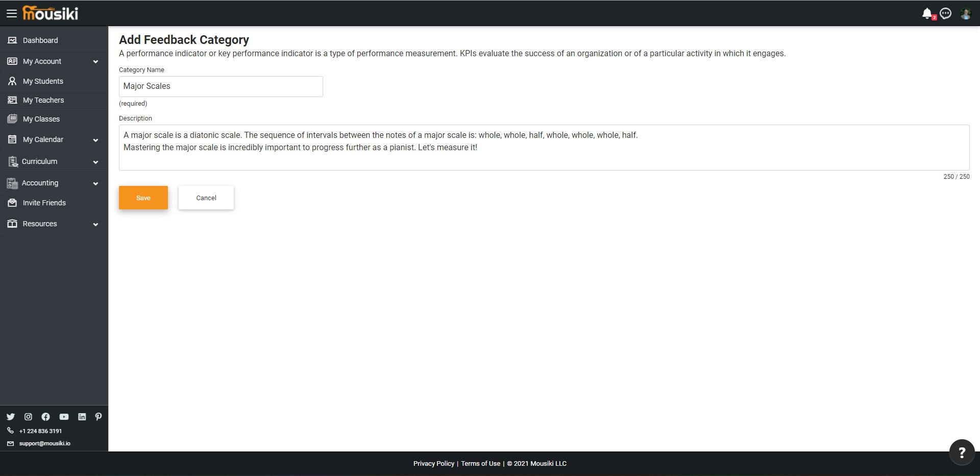Click the Dashboard sidebar icon
980x476 pixels.
pyautogui.click(x=12, y=40)
